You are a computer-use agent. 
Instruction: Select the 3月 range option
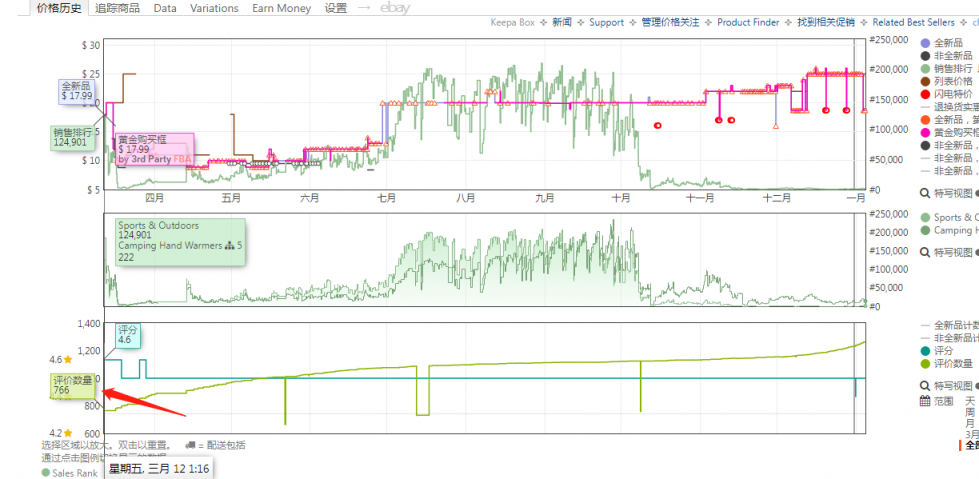point(972,434)
